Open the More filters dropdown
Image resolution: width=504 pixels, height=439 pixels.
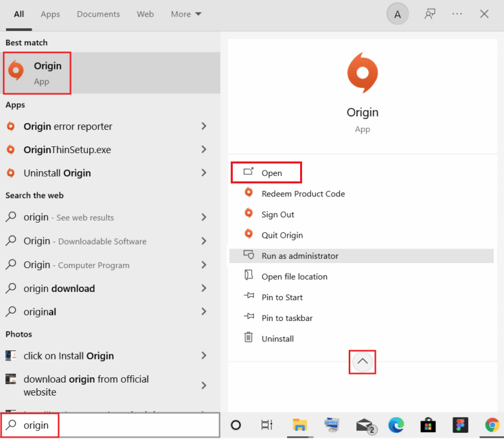(186, 14)
